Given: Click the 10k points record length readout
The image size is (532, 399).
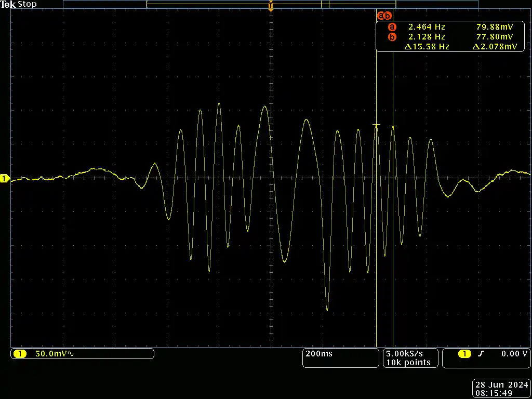Looking at the screenshot, I should [408, 362].
